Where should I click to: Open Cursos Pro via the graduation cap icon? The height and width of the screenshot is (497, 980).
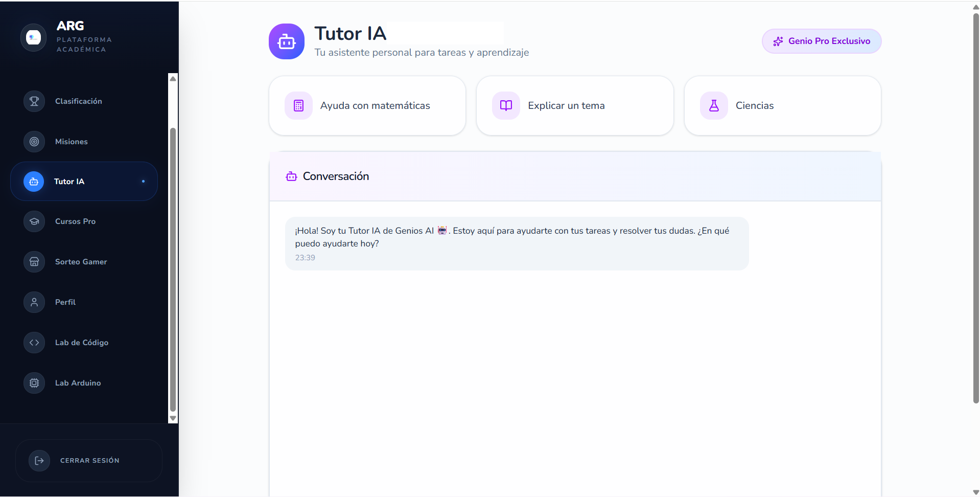click(34, 221)
